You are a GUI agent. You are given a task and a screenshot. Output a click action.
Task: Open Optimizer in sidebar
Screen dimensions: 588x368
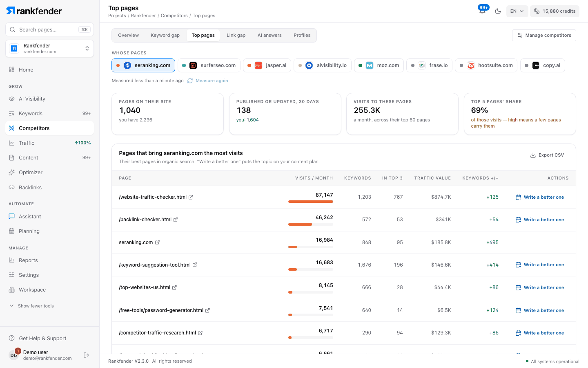[x=49, y=172]
